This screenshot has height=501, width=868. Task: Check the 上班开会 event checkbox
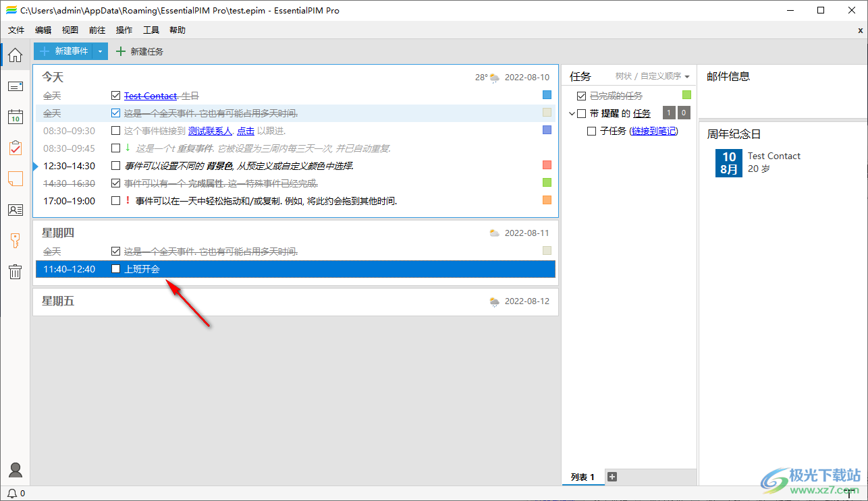(x=116, y=269)
